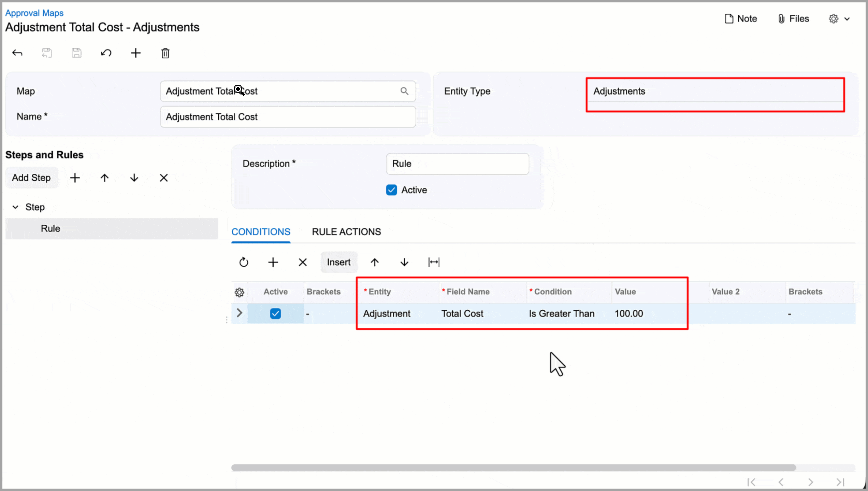This screenshot has width=868, height=491.
Task: Delete selected condition row with X icon
Action: coord(303,262)
